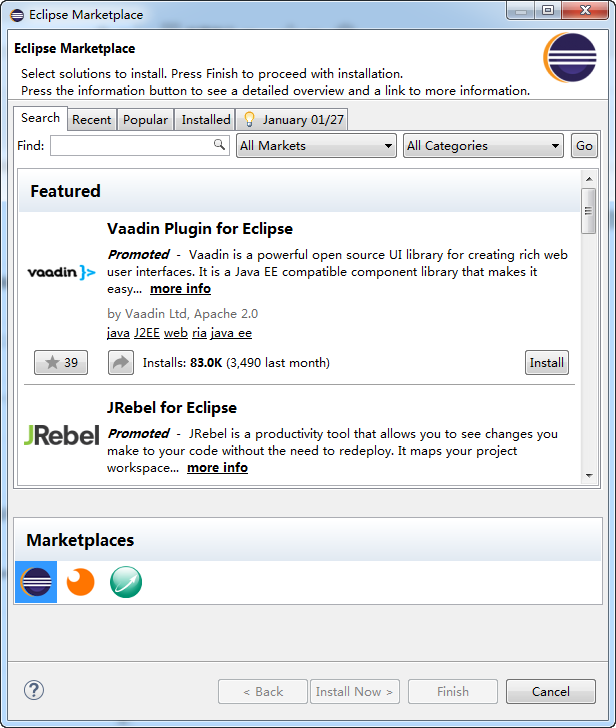Open the All Markets dropdown
This screenshot has width=616, height=728.
tap(316, 146)
